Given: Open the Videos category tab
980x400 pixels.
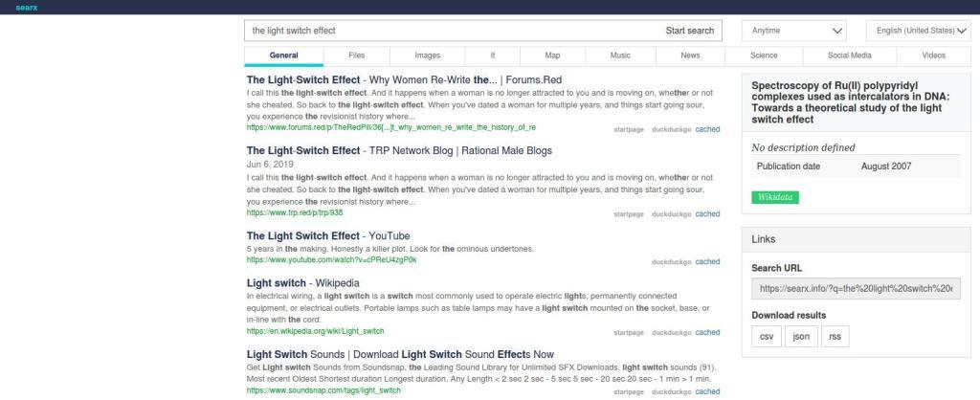Looking at the screenshot, I should click(x=933, y=56).
